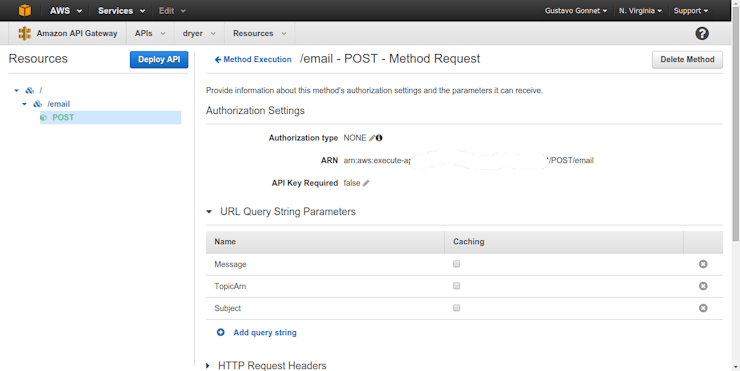The width and height of the screenshot is (740, 371).
Task: Open the AWS dropdown menu
Action: point(66,10)
